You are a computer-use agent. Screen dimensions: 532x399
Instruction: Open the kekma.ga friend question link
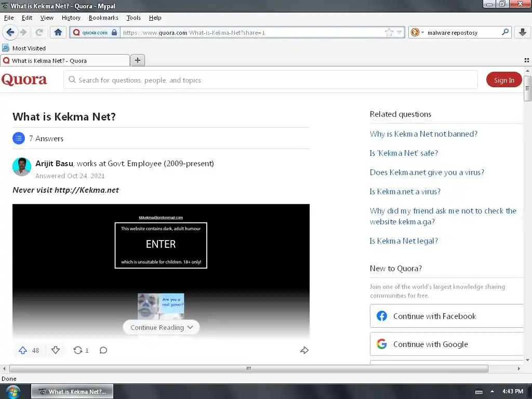click(x=443, y=216)
